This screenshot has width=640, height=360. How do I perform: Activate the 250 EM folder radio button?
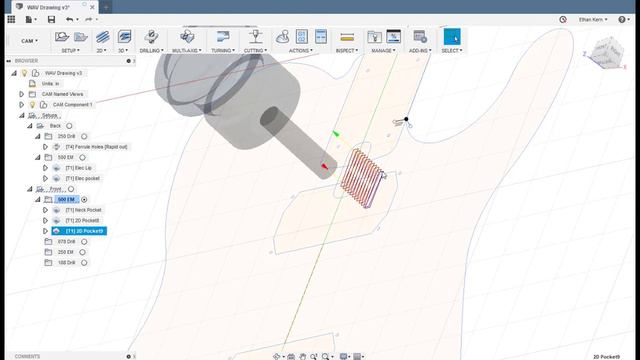82,252
